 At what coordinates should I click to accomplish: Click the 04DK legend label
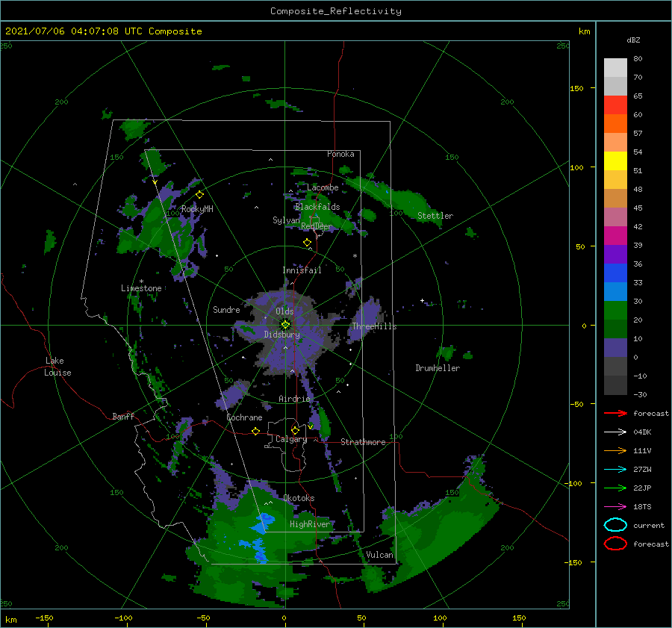pyautogui.click(x=642, y=432)
